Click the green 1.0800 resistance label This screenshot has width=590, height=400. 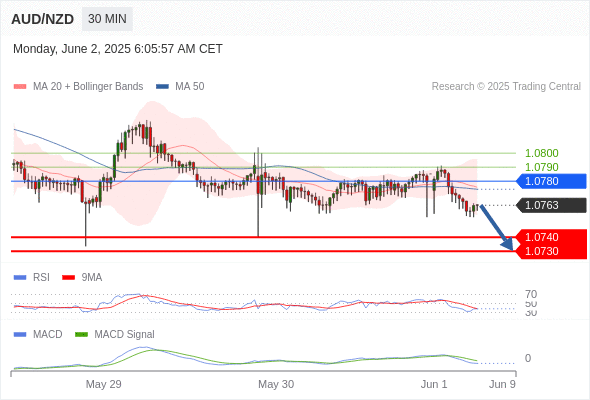[x=542, y=153]
